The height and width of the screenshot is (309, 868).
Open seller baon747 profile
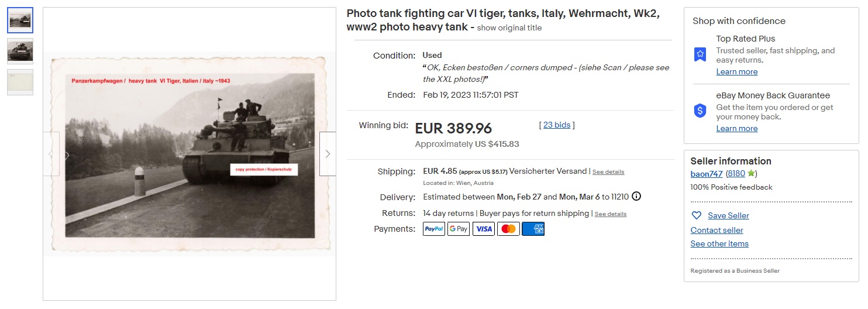707,173
